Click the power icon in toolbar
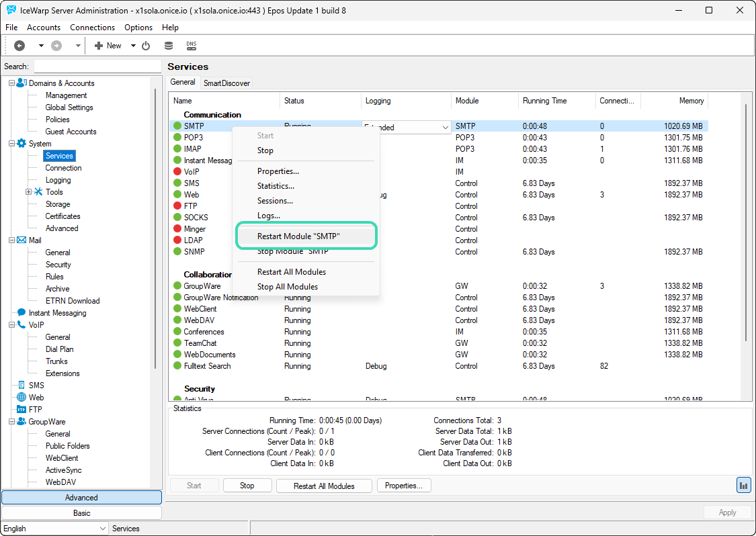 (146, 46)
